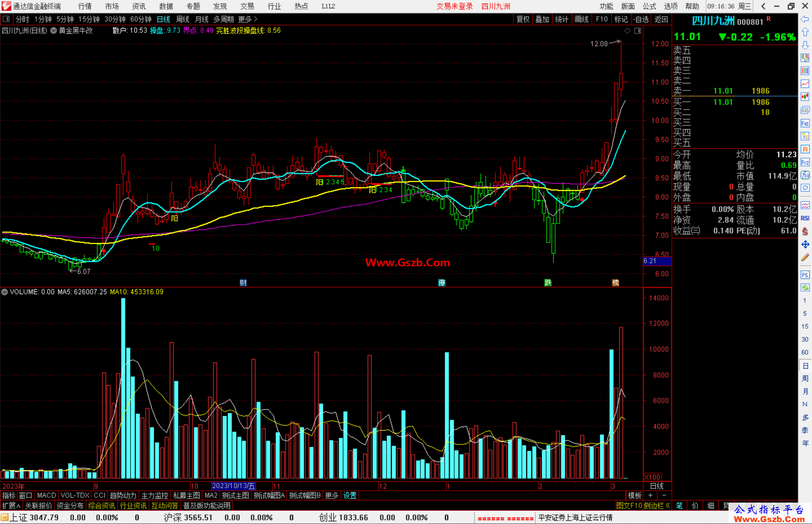Image resolution: width=812 pixels, height=524 pixels.
Task: Open the 黄金黑牛改 indicator dropdown circle
Action: point(53,31)
